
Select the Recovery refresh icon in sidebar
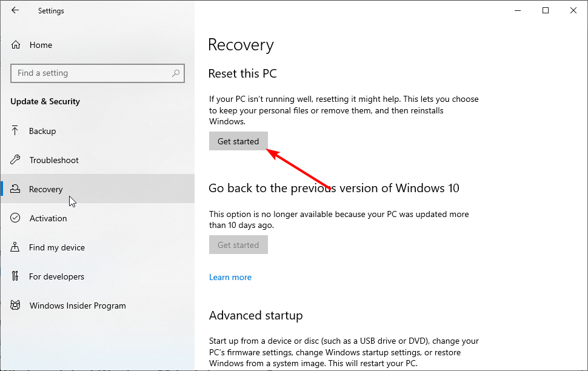[x=16, y=189]
